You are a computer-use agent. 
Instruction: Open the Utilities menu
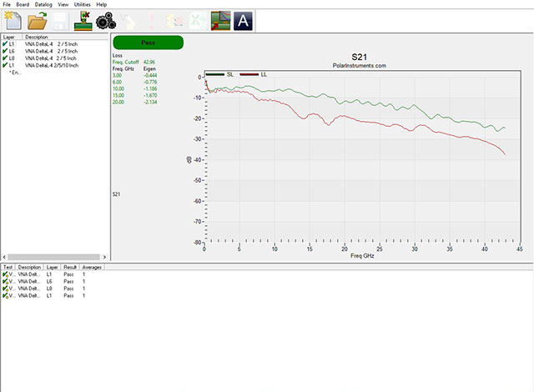(83, 5)
